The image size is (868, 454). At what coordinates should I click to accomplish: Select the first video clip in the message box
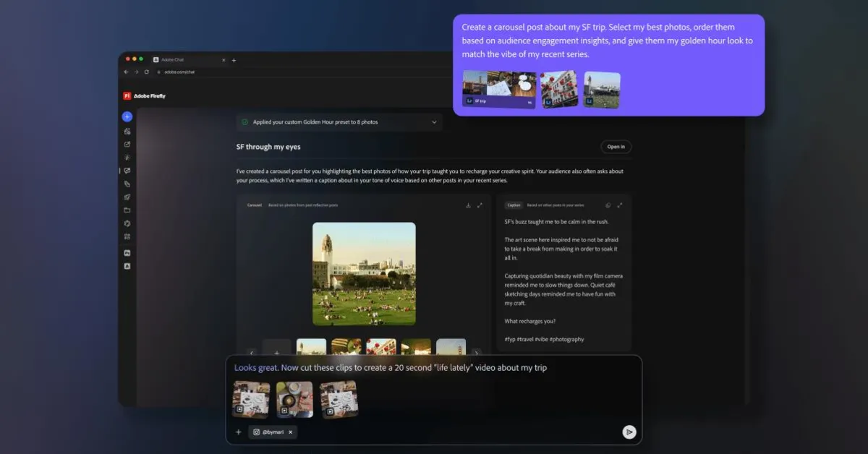250,398
